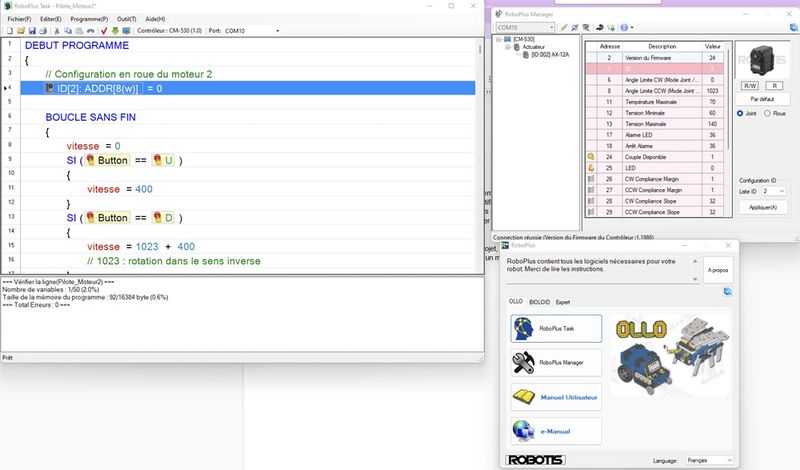Select the Roue radio button
This screenshot has width=800, height=470.
tap(767, 113)
